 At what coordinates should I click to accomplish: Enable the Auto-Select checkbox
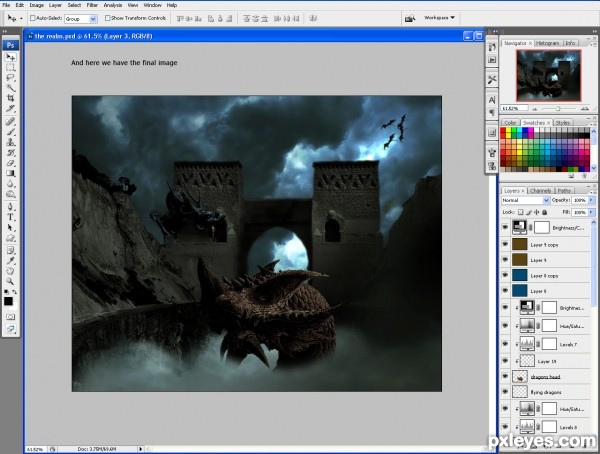pos(33,18)
